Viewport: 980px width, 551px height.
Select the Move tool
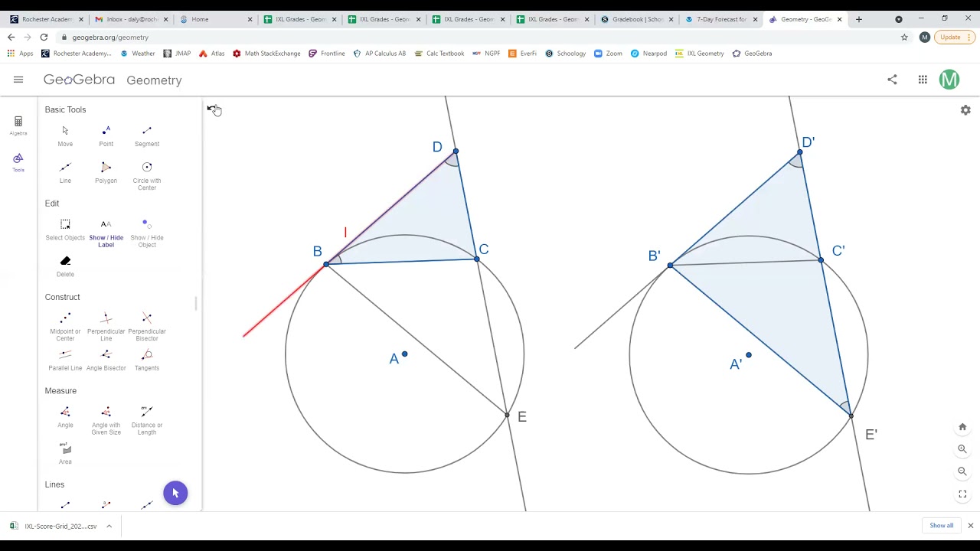[65, 136]
